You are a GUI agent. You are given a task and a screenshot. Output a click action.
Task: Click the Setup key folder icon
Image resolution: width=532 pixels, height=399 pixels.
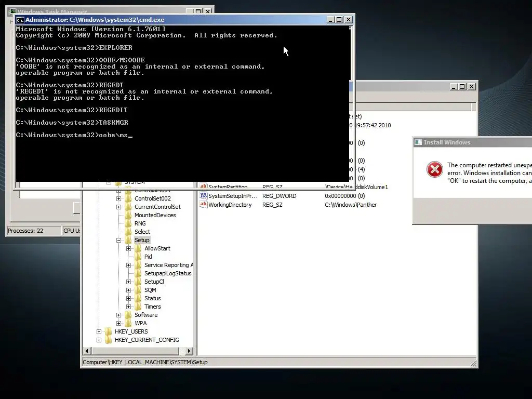[x=128, y=240]
